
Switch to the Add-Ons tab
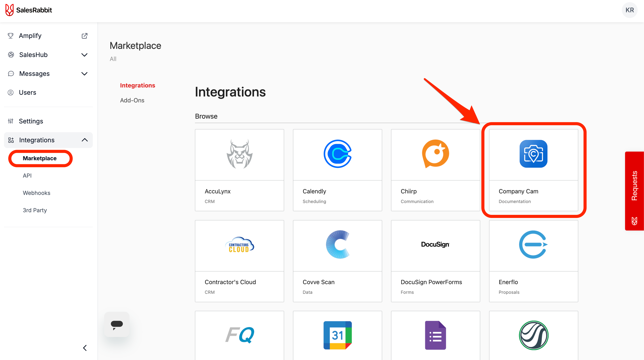click(x=132, y=100)
